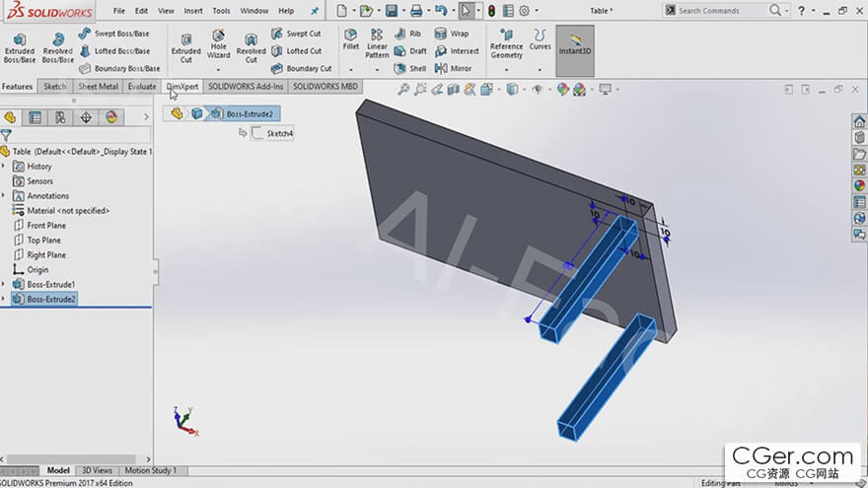Click the Zoom to Fit icon
The width and height of the screenshot is (868, 488).
(403, 89)
